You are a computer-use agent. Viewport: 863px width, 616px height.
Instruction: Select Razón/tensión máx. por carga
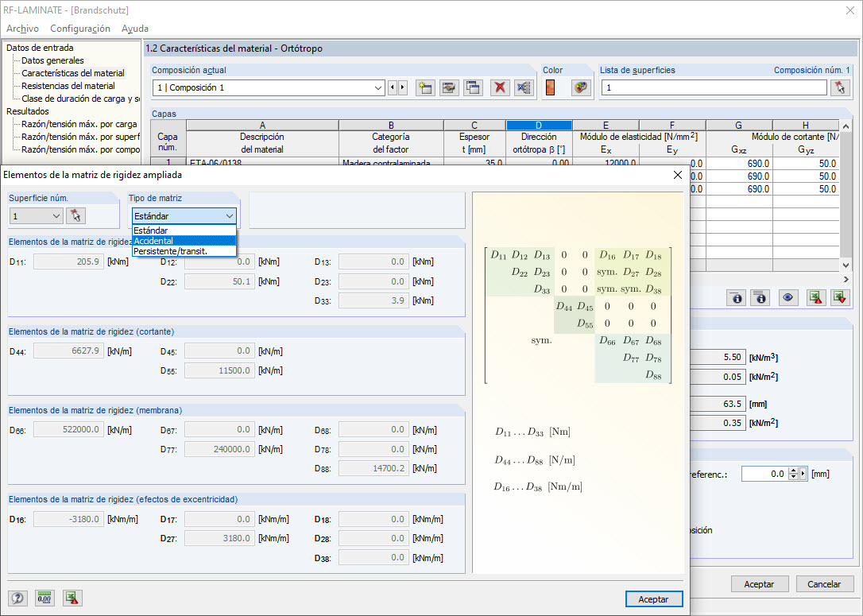coord(79,124)
